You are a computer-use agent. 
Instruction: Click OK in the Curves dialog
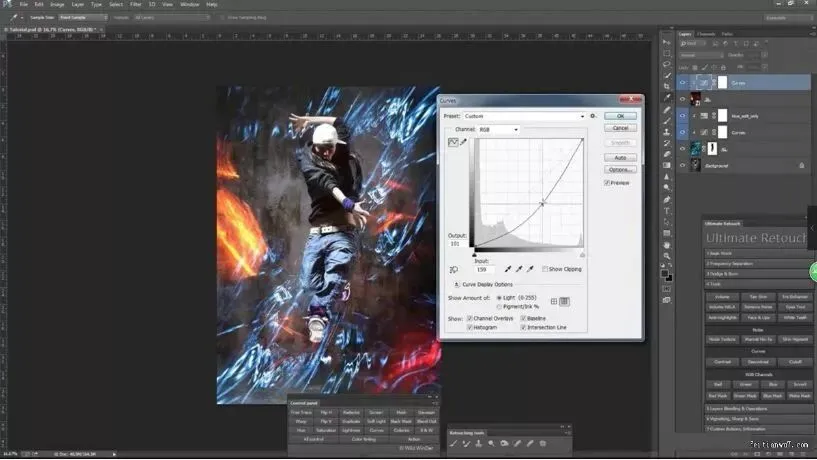tap(620, 116)
